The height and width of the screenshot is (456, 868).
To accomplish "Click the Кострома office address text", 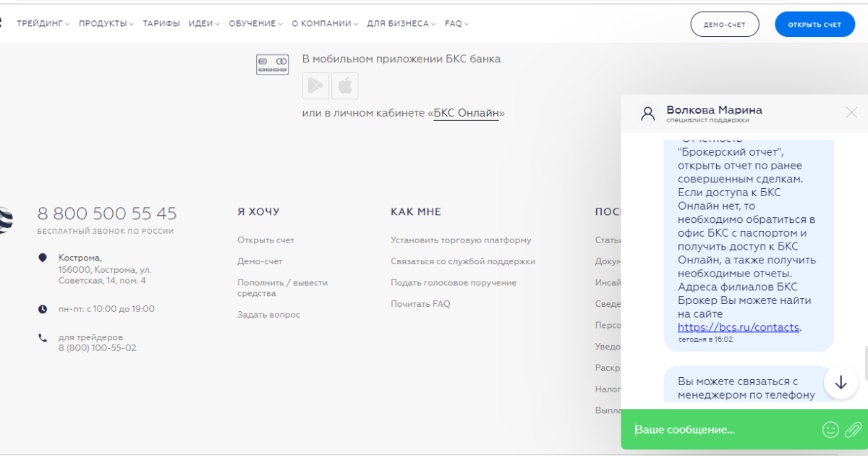I will click(105, 269).
